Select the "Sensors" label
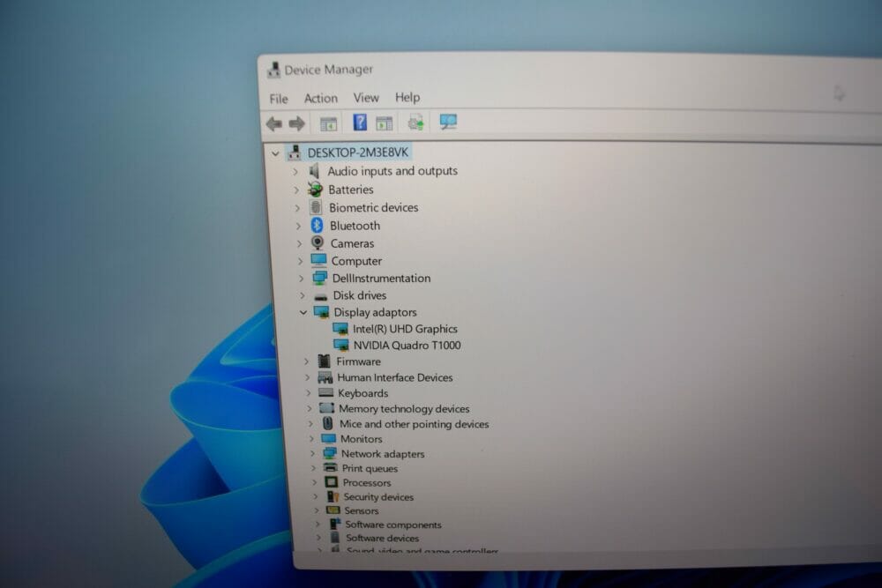Screen dimensions: 882x588 361,510
